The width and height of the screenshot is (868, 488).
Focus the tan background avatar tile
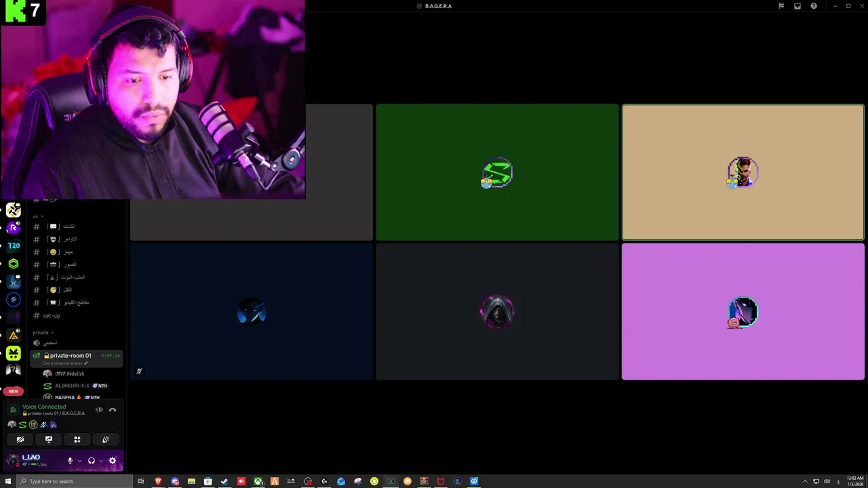click(x=743, y=172)
